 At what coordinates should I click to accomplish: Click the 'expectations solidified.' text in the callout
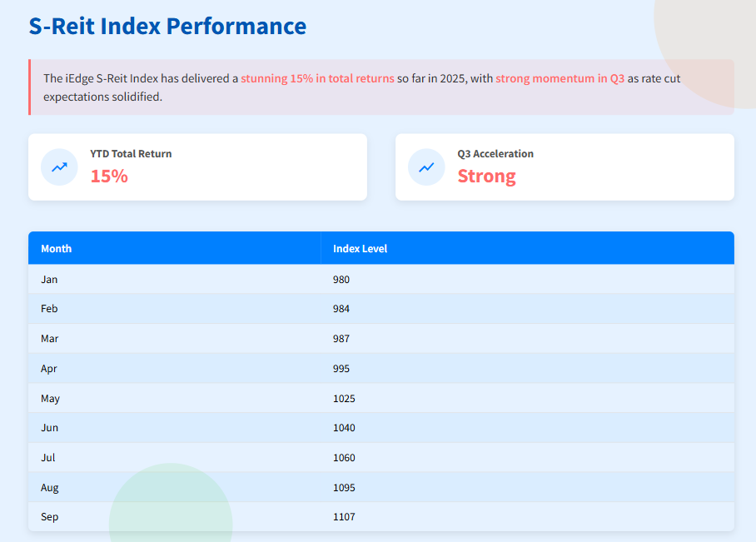(x=102, y=97)
